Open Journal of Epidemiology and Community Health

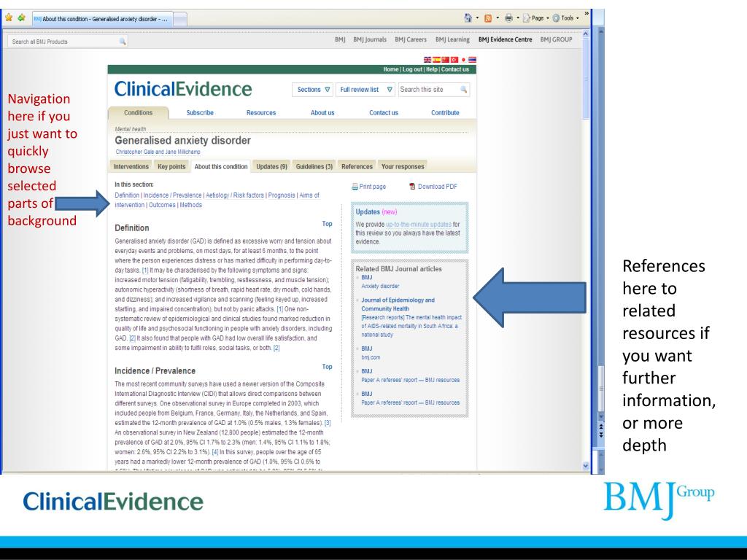(398, 304)
